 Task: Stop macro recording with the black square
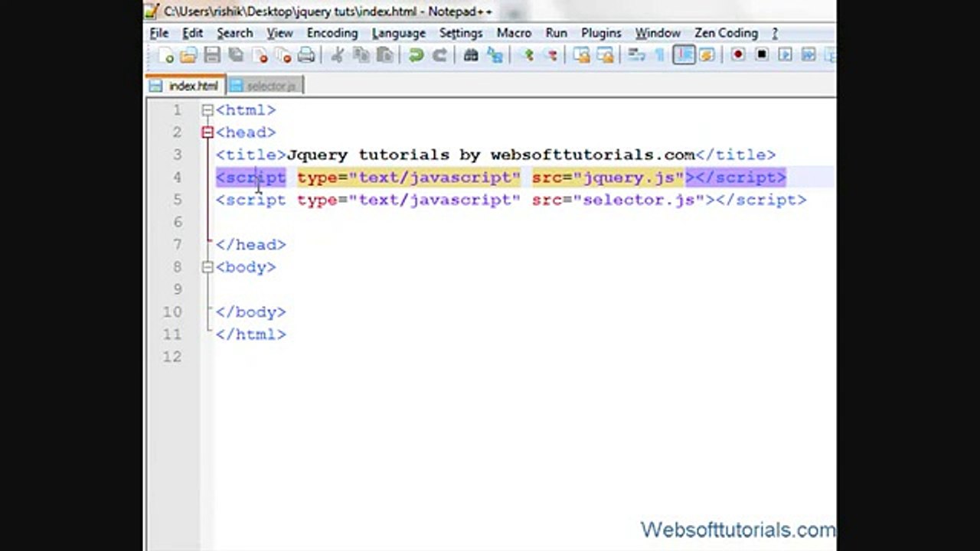tap(762, 55)
